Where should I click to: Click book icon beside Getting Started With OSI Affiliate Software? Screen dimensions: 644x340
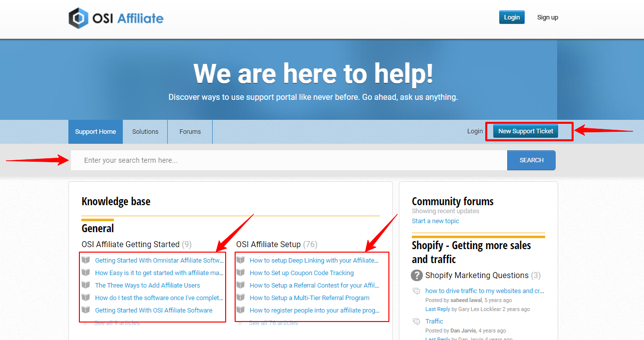point(86,310)
